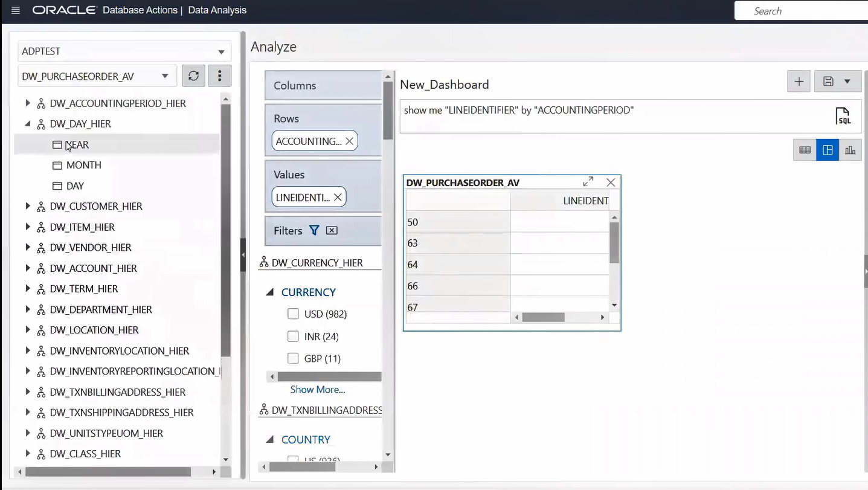Open the three-dot actions menu
Image resolution: width=868 pixels, height=490 pixels.
(220, 76)
